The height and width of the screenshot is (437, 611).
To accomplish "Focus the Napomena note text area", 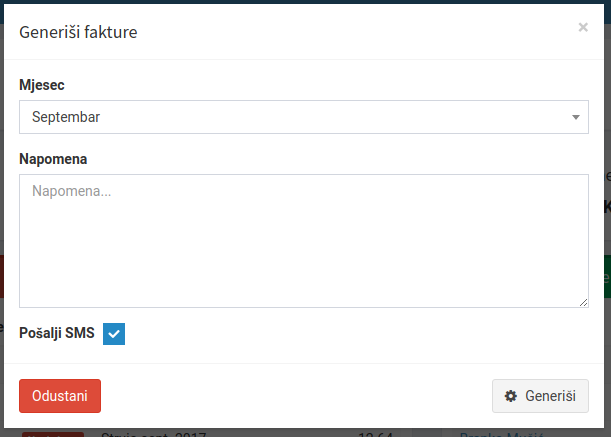I will point(304,241).
